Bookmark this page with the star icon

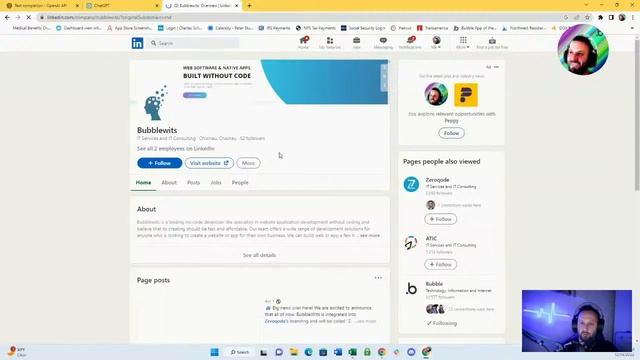(x=587, y=17)
